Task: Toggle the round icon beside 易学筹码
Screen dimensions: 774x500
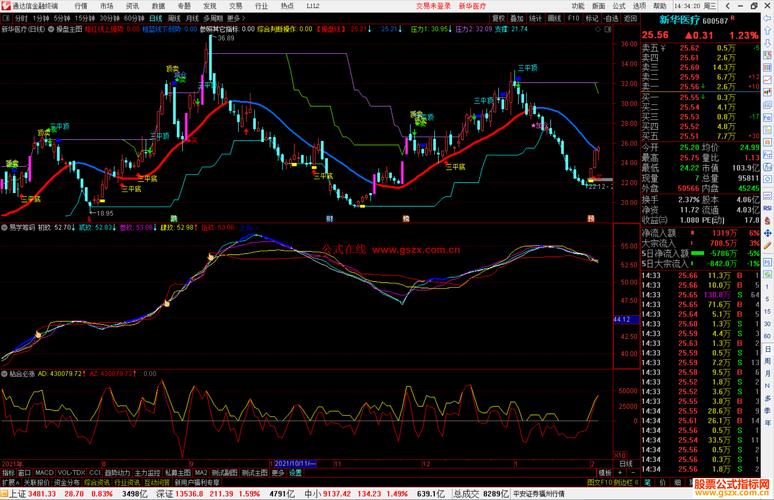Action: coord(4,228)
